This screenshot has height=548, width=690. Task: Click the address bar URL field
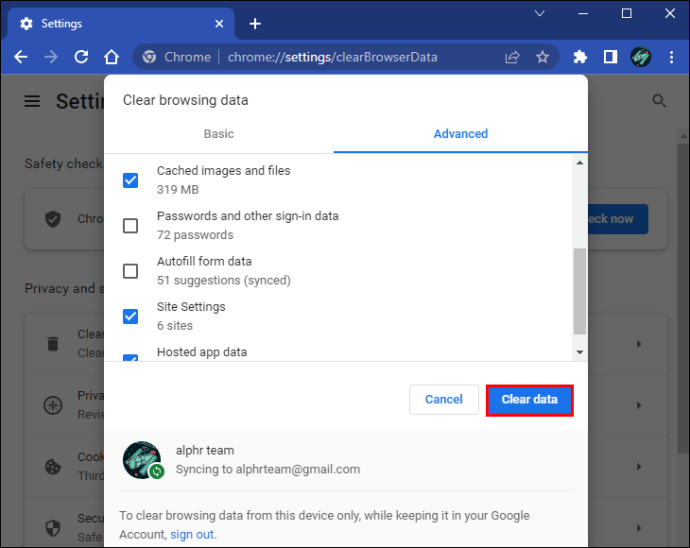[x=333, y=57]
